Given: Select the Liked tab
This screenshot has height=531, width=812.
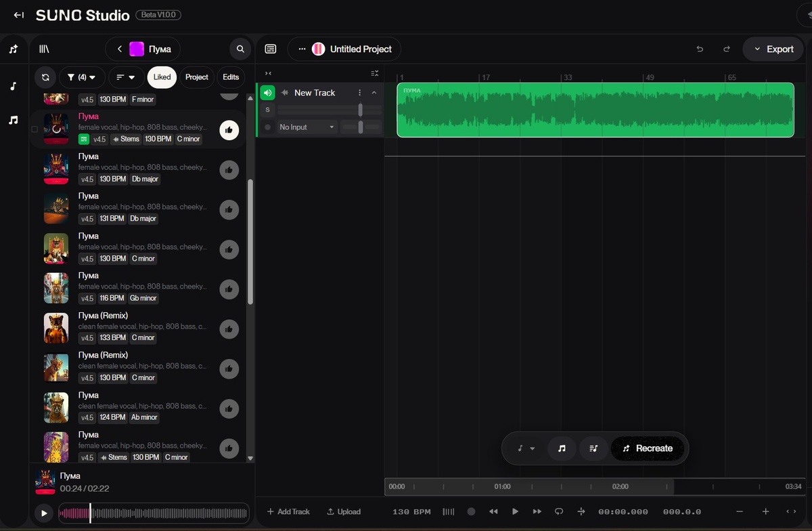Looking at the screenshot, I should click(162, 77).
